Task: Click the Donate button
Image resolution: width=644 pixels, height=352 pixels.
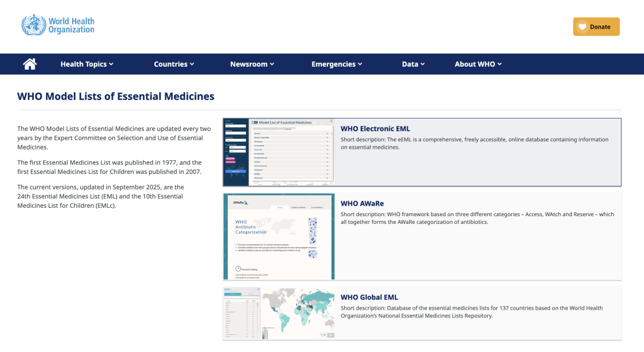Action: coord(596,27)
